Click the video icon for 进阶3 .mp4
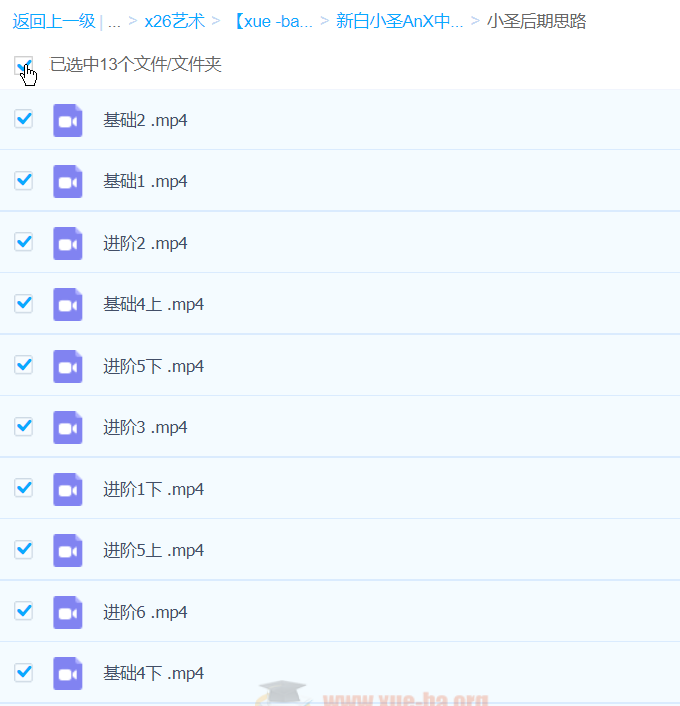The height and width of the screenshot is (706, 680). 67,427
